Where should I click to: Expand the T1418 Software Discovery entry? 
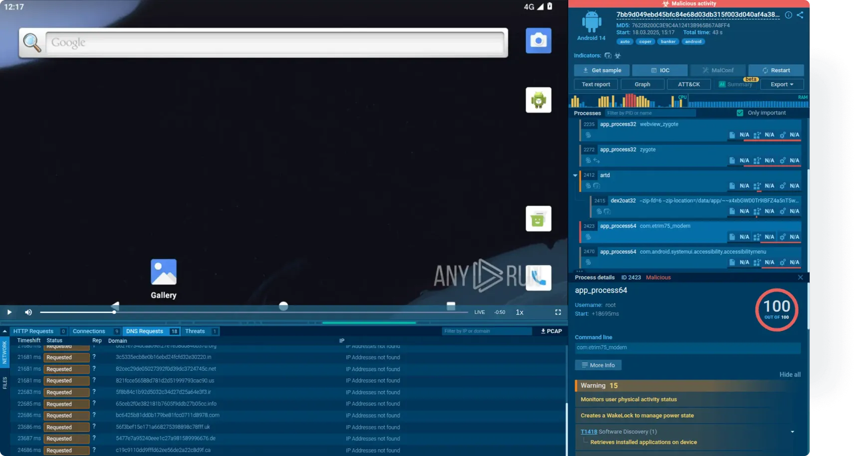tap(792, 432)
